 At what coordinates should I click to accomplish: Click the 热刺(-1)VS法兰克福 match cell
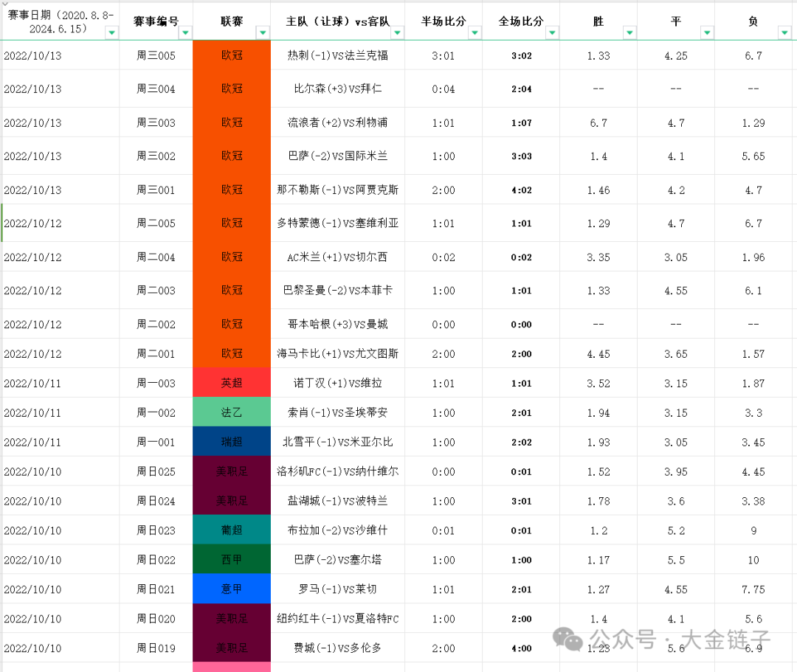click(x=338, y=55)
